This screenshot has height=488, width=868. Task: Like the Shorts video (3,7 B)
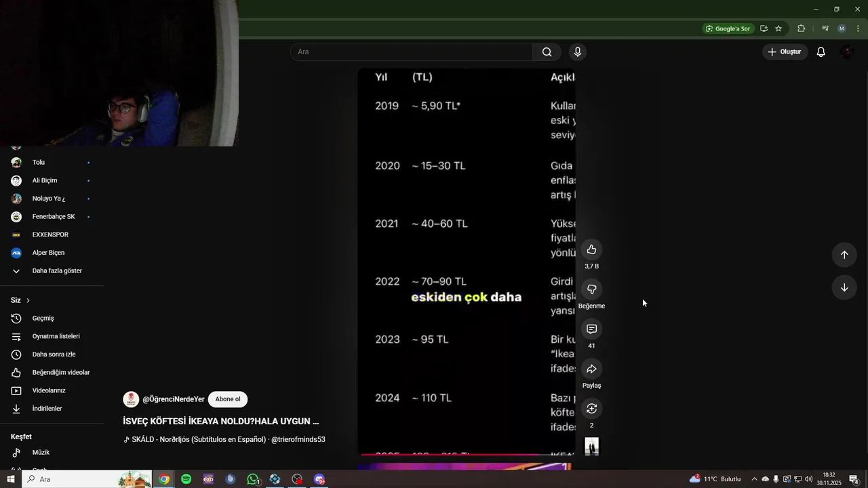[x=591, y=249]
